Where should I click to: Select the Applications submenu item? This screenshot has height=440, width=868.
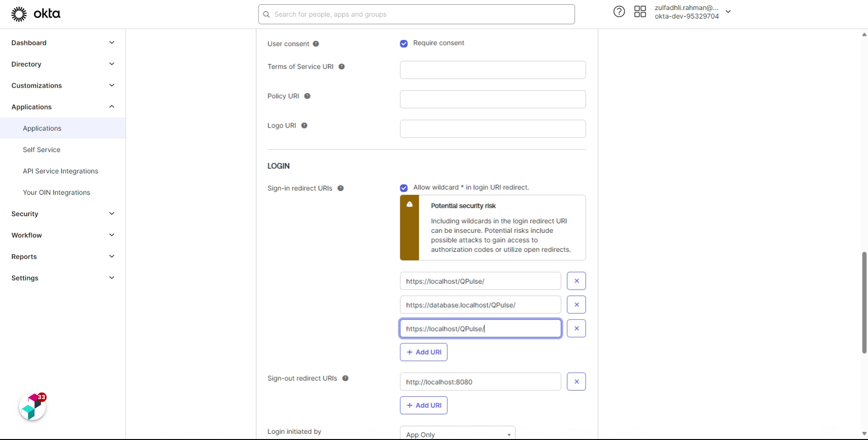pos(63,129)
